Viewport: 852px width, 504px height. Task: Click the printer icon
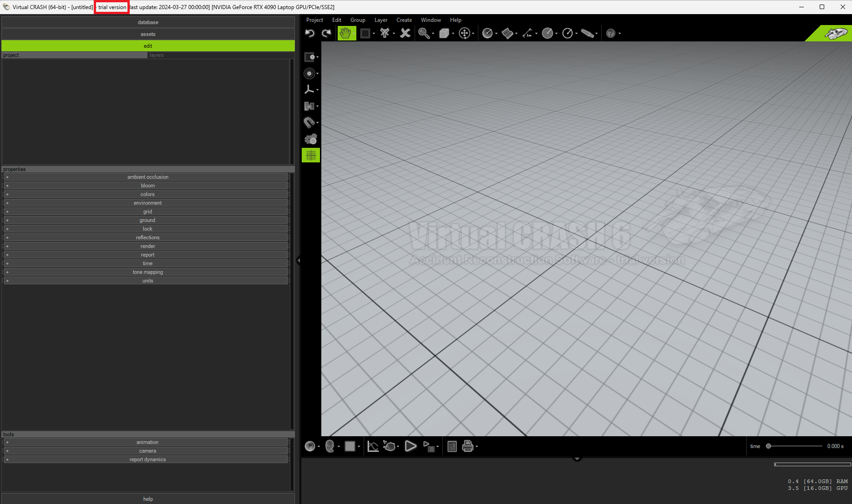point(467,446)
